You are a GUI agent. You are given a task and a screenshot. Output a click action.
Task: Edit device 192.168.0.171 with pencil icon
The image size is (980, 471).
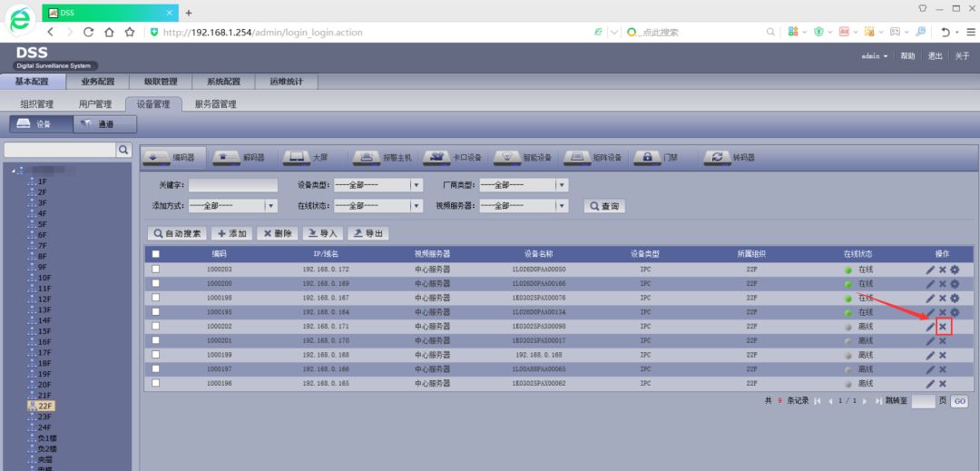point(931,327)
